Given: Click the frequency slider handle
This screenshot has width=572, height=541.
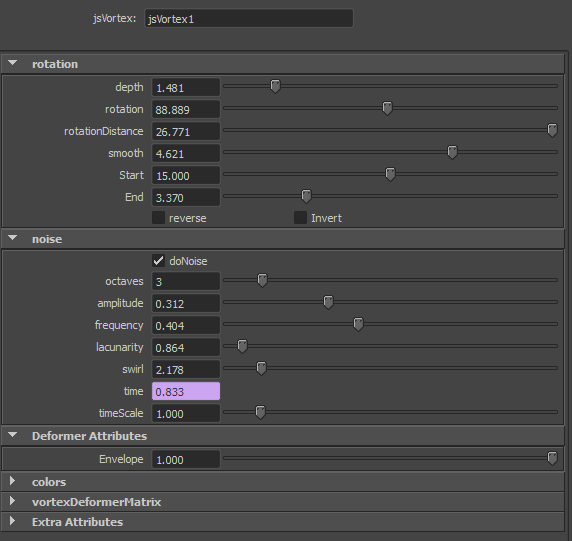Looking at the screenshot, I should (358, 324).
